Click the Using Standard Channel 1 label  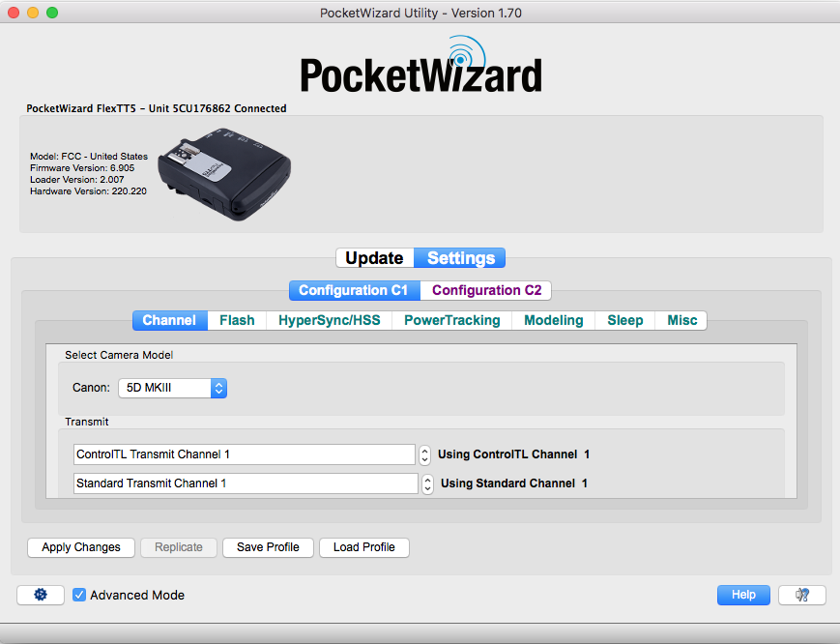click(514, 483)
